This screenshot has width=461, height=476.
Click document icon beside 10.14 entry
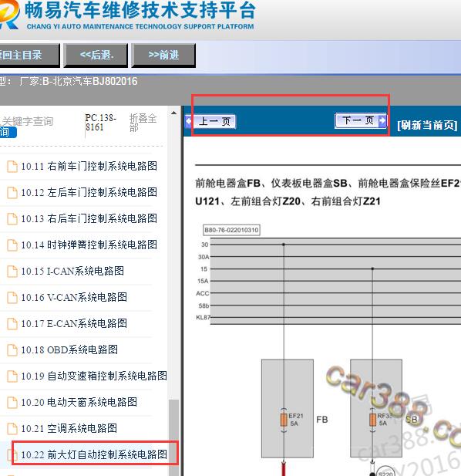tap(12, 245)
